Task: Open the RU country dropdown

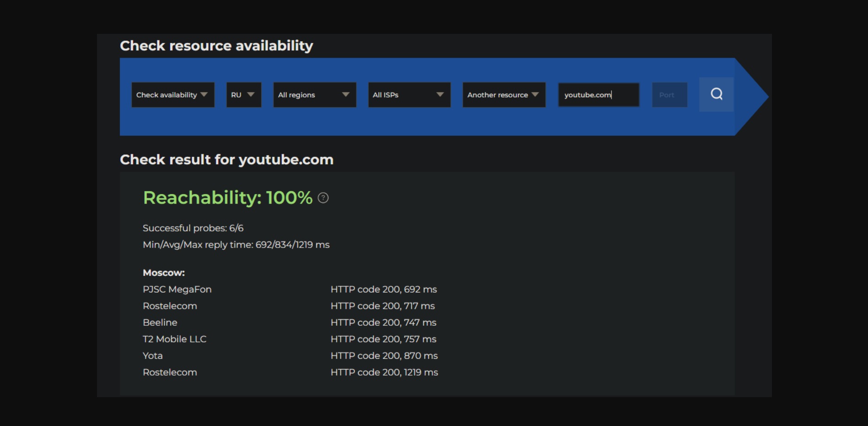Action: point(244,95)
